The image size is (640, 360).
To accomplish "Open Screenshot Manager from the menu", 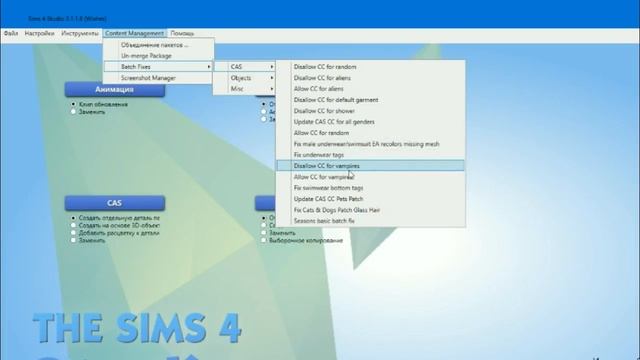I will point(158,78).
